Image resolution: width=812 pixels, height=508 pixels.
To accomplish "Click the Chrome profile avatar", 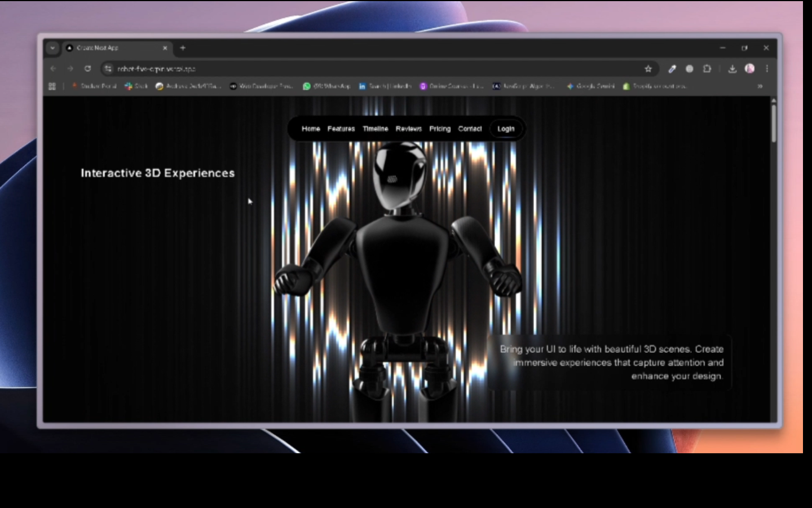I will coord(749,69).
